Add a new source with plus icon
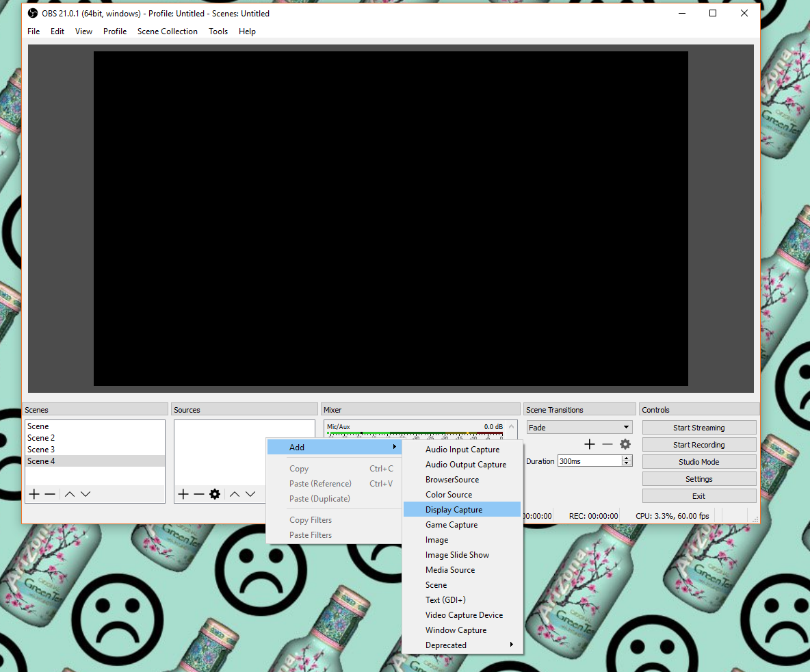 [x=183, y=494]
